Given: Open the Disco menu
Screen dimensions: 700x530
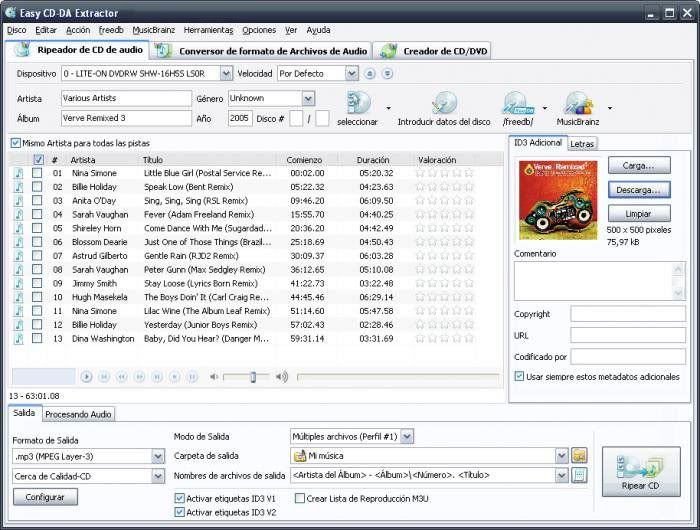Looking at the screenshot, I should pyautogui.click(x=17, y=30).
